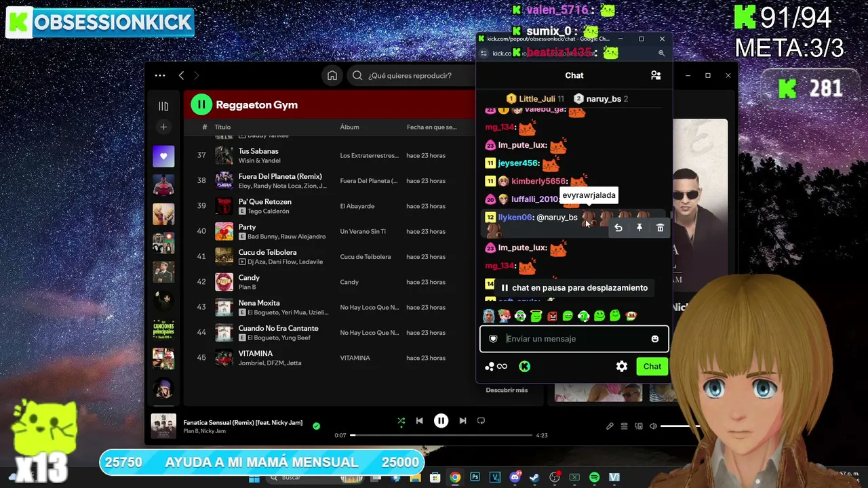This screenshot has height=488, width=868.
Task: Click the green Kick logo below chat input
Action: pos(524,367)
